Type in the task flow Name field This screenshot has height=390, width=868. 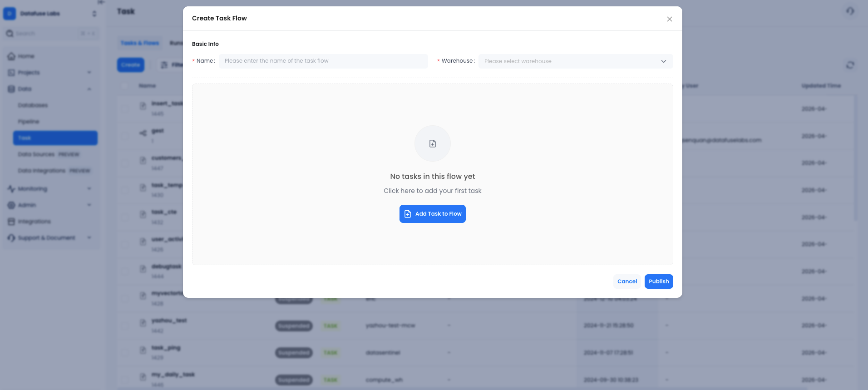(323, 61)
